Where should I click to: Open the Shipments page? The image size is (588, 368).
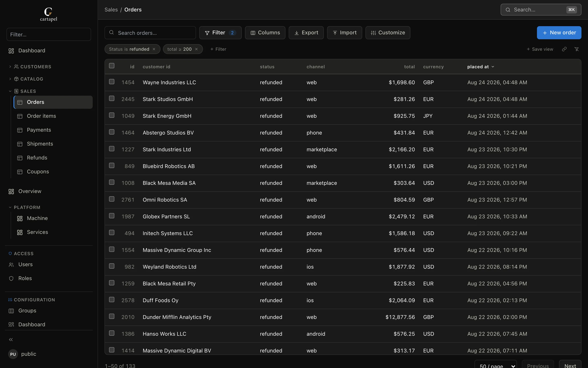53,144
